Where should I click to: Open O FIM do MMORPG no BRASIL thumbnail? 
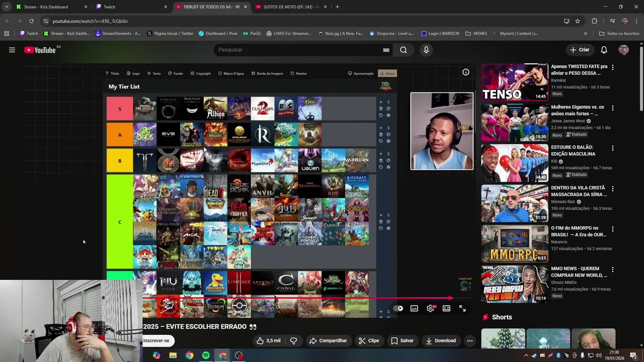tap(515, 243)
